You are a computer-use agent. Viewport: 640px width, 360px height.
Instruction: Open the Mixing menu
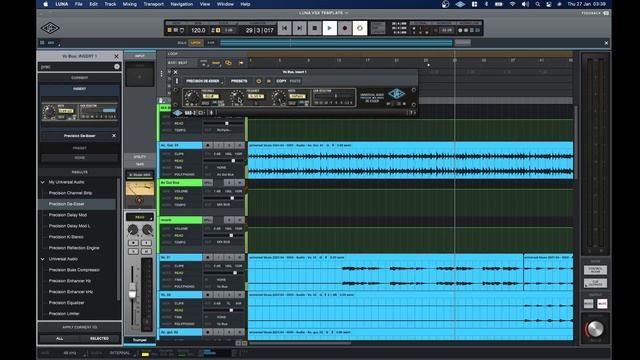[x=130, y=4]
